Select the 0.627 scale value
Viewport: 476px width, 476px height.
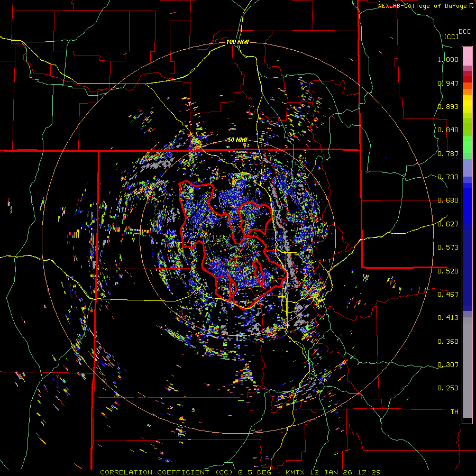448,224
